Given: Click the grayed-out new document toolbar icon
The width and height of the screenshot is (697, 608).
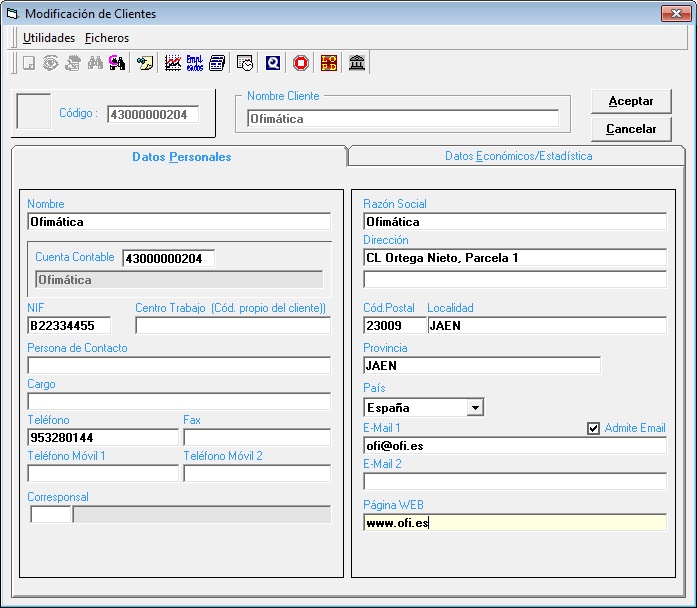Looking at the screenshot, I should pyautogui.click(x=29, y=63).
